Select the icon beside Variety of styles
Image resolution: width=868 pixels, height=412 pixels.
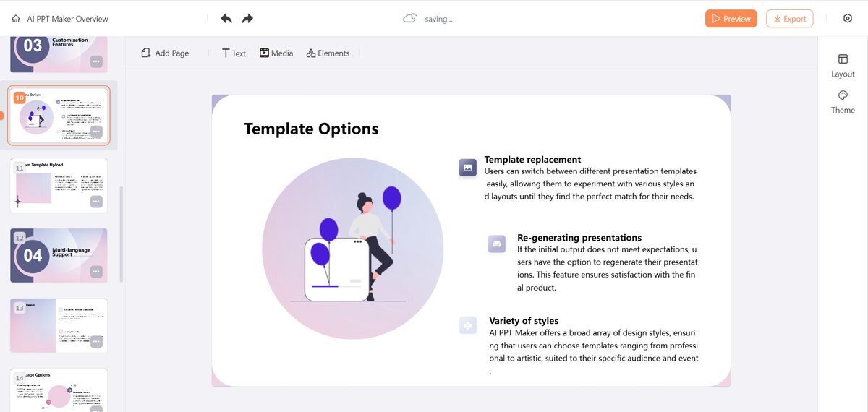click(468, 325)
